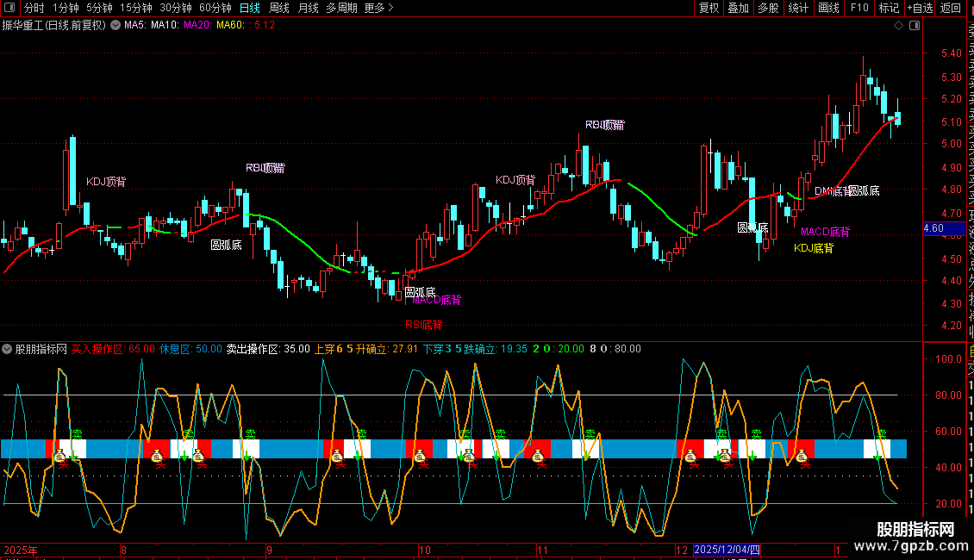Switch to 日线 daily chart
Image resolution: width=974 pixels, height=560 pixels.
tap(250, 8)
